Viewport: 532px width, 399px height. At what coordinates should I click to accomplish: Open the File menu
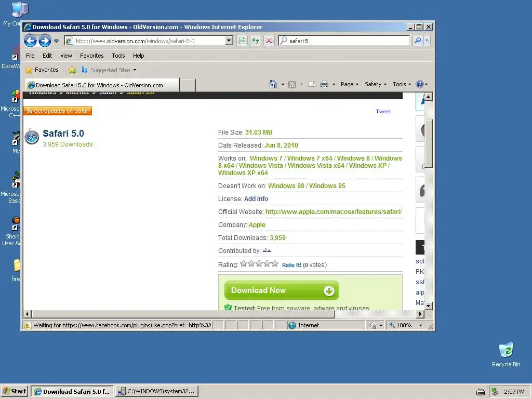pos(30,56)
